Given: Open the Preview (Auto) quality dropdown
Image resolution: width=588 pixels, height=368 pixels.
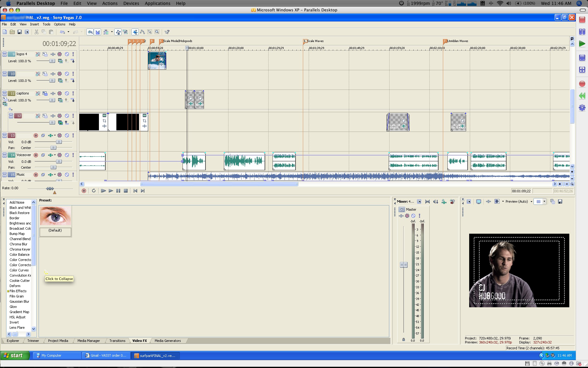Looking at the screenshot, I should (531, 201).
